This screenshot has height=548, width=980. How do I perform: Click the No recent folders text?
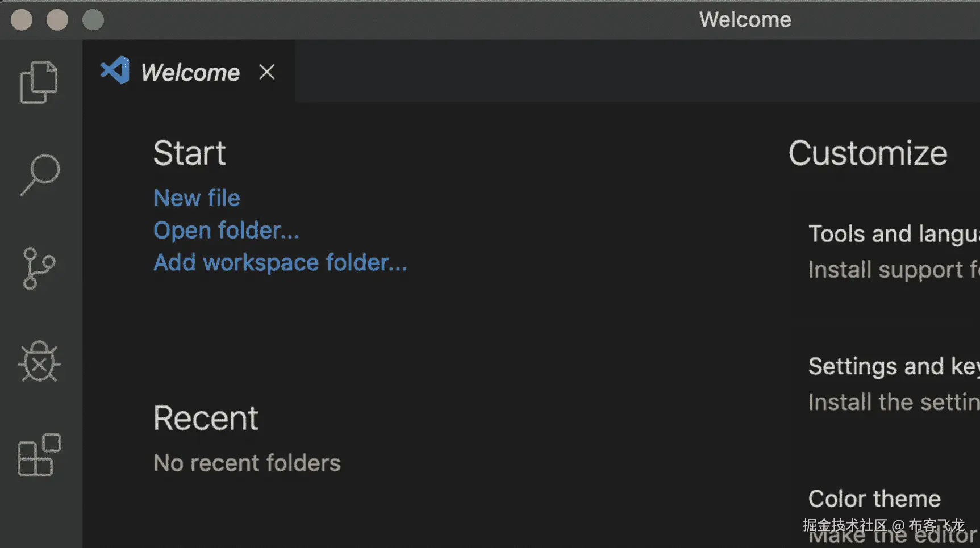(x=247, y=463)
